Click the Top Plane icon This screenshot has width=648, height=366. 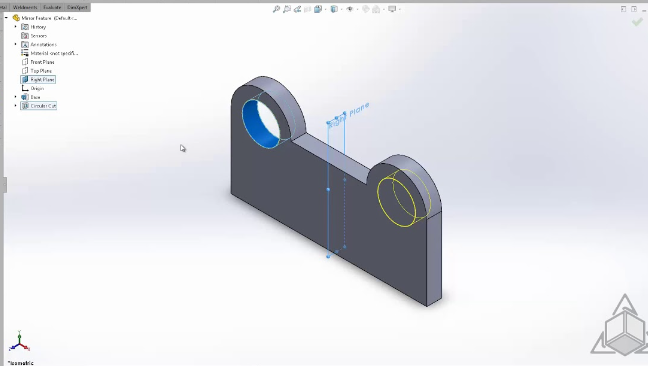pos(25,71)
